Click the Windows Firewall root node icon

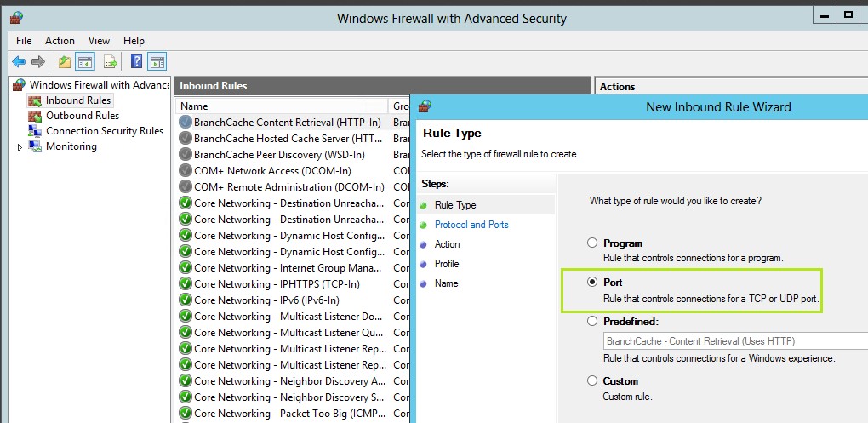pyautogui.click(x=20, y=85)
